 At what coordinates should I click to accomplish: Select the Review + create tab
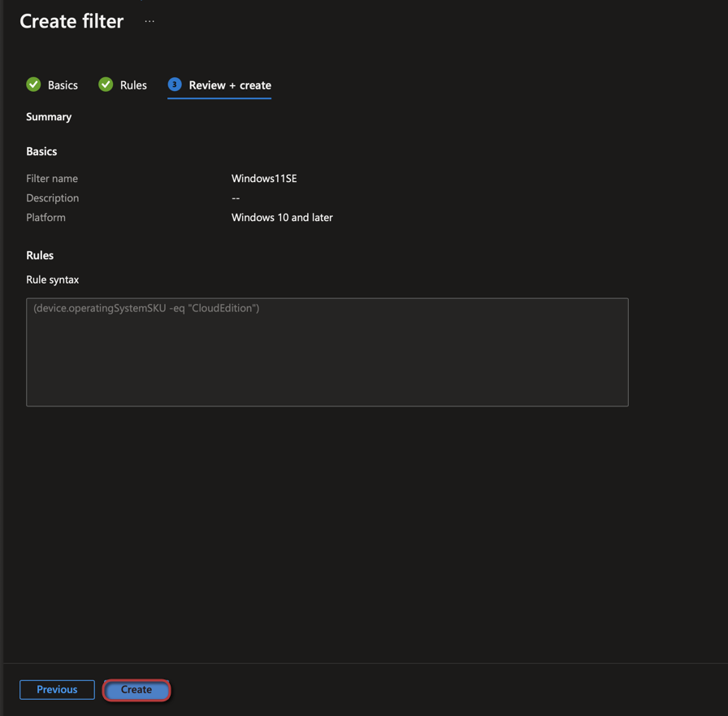pyautogui.click(x=230, y=85)
